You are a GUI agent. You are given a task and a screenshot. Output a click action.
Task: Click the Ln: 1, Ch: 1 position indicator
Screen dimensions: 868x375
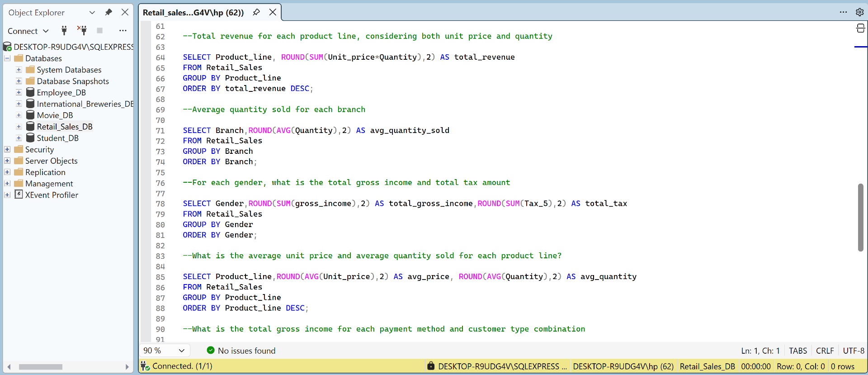click(x=760, y=351)
